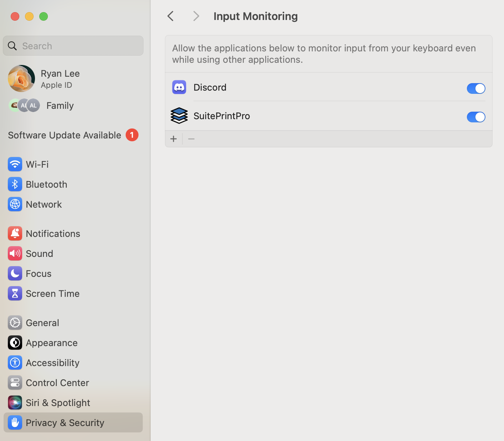Open Family settings
Image resolution: width=504 pixels, height=441 pixels.
pyautogui.click(x=73, y=105)
